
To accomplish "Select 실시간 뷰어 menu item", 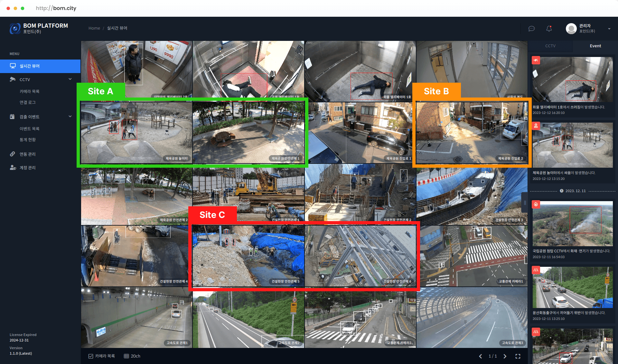I will [30, 66].
